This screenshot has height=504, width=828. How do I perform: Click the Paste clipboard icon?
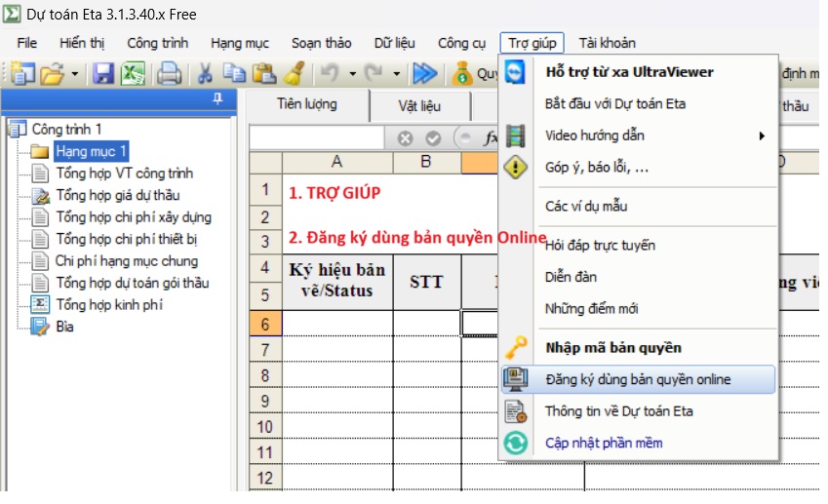(x=263, y=73)
